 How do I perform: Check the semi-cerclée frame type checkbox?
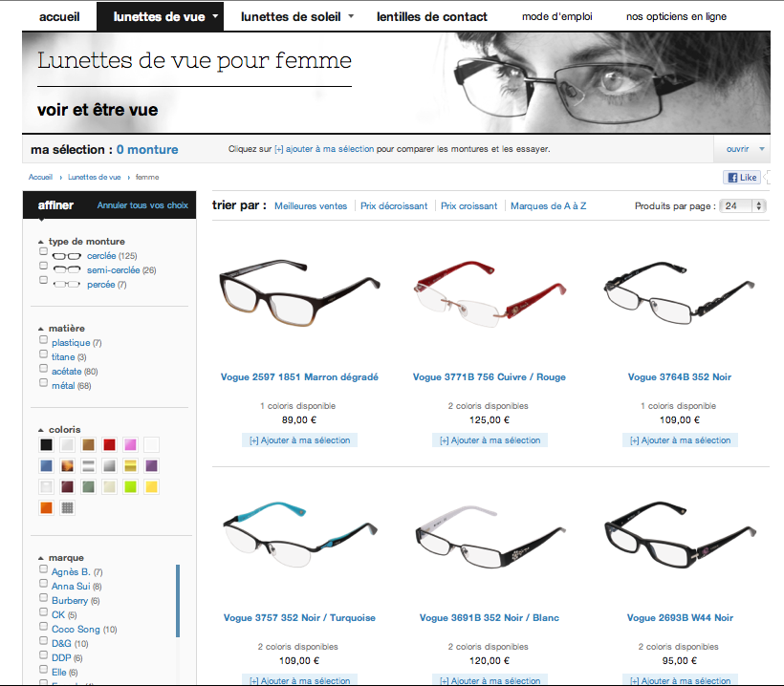pyautogui.click(x=43, y=266)
